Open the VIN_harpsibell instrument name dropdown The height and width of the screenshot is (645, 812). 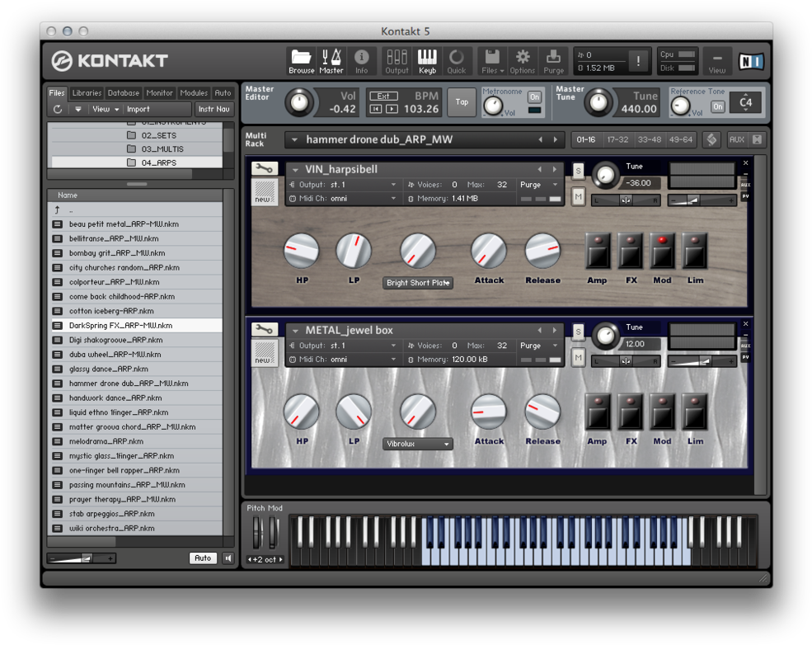pos(295,169)
